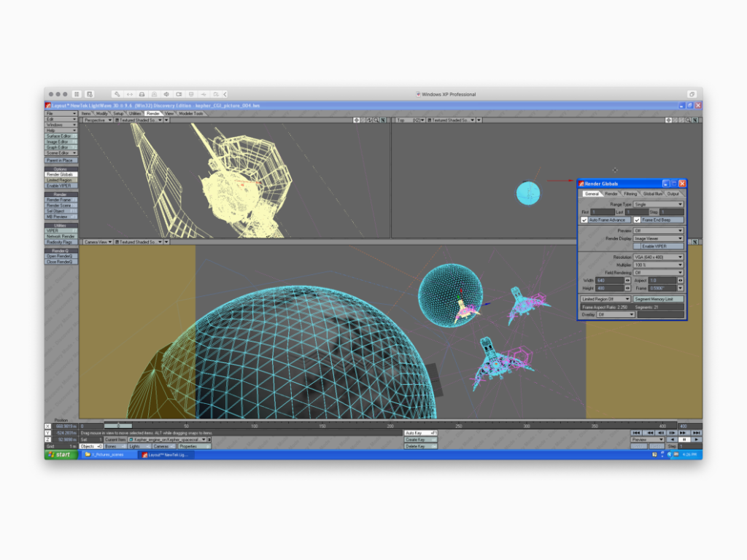Click the rotate view icon in Perspective viewport

(370, 120)
